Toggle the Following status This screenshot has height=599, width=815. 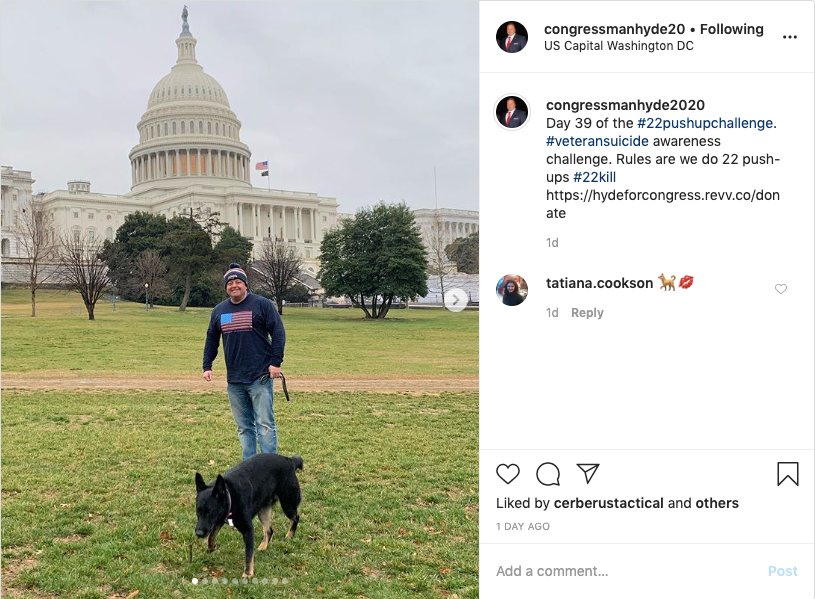pyautogui.click(x=731, y=30)
